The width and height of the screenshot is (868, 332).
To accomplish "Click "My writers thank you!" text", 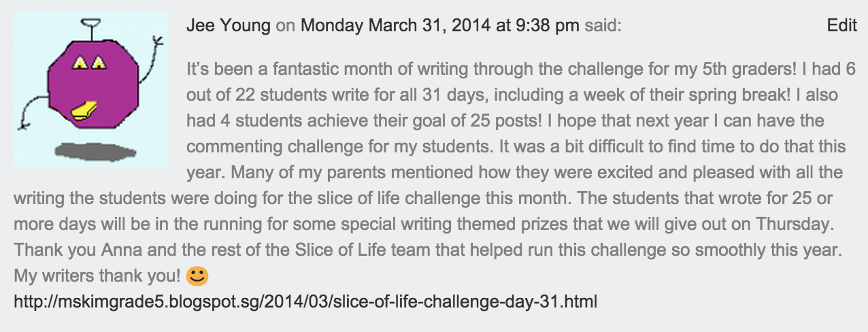I will pyautogui.click(x=97, y=276).
